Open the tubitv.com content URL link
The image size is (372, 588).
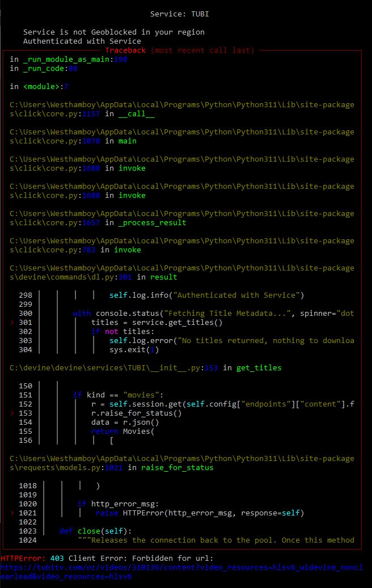(181, 572)
